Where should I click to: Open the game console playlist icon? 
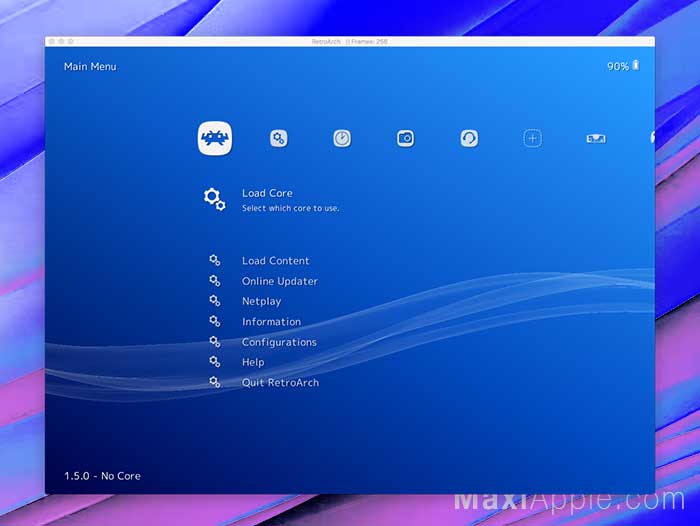pyautogui.click(x=596, y=139)
